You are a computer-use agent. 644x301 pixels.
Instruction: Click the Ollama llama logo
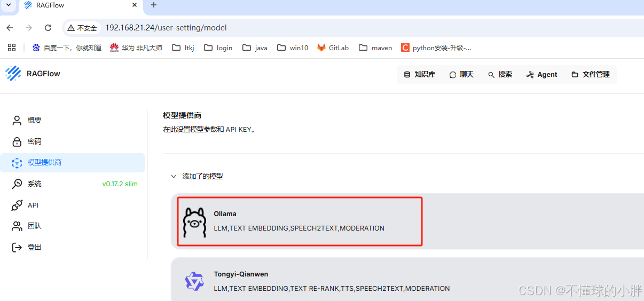pyautogui.click(x=194, y=222)
